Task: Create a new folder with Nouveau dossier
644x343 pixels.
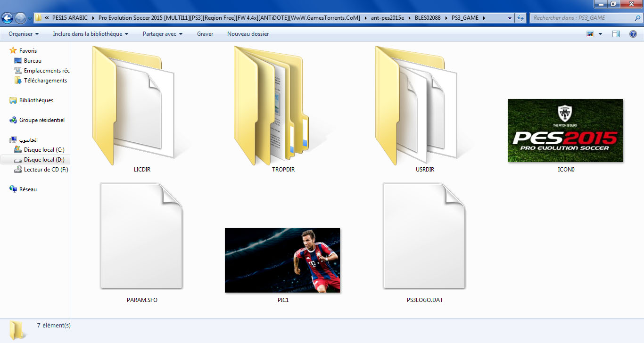Action: 248,34
